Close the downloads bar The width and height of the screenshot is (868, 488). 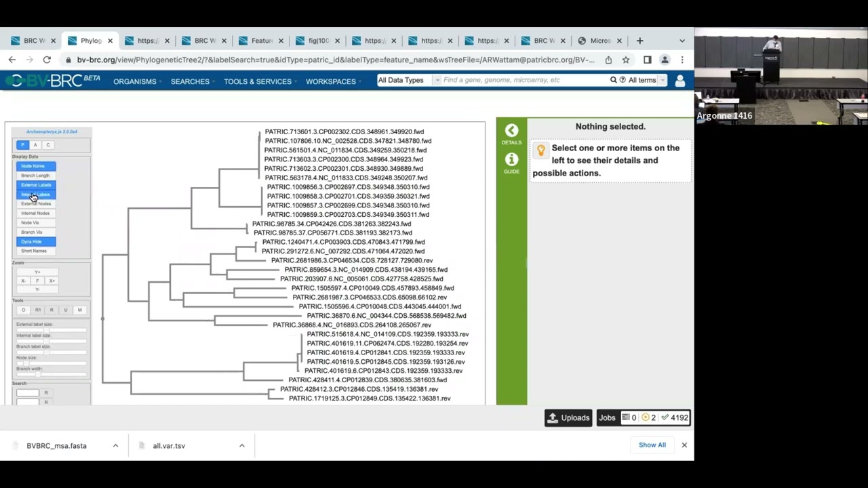point(684,445)
